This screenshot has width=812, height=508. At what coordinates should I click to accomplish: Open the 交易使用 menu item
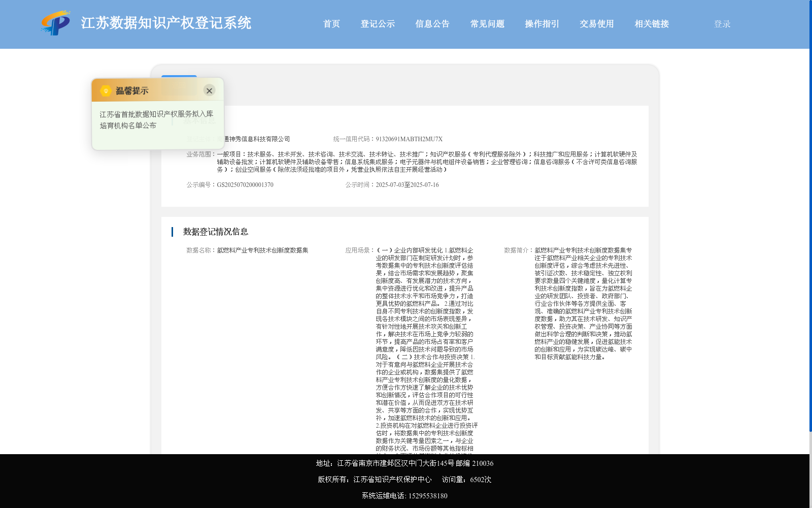point(597,24)
